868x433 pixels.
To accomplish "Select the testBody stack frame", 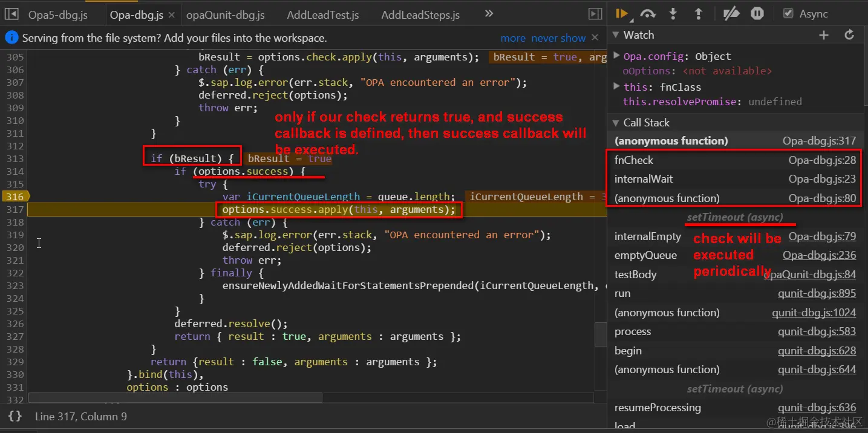I will [x=735, y=275].
